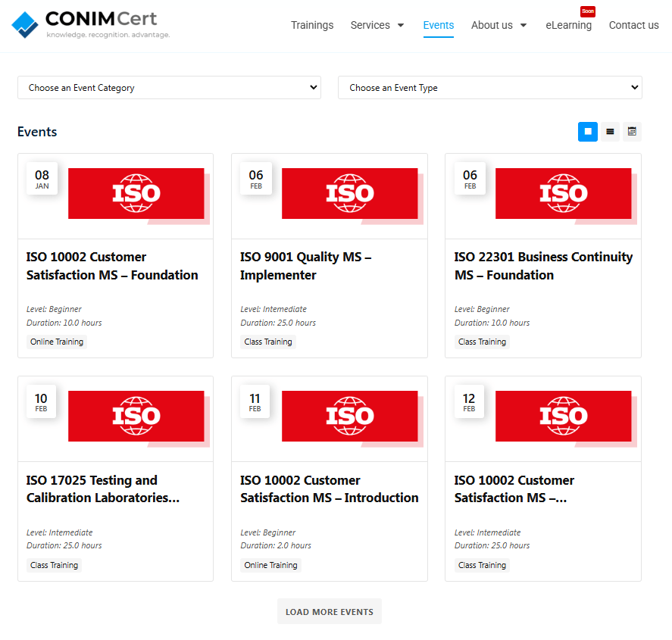The height and width of the screenshot is (640, 672).
Task: Click the red Soon badge
Action: (x=588, y=11)
